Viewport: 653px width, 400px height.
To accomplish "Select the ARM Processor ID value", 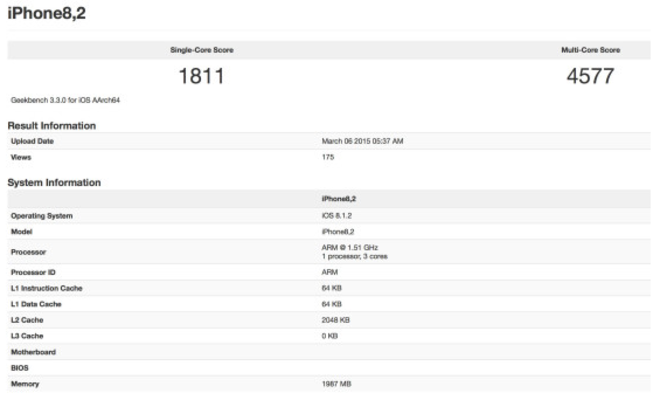I will click(329, 272).
